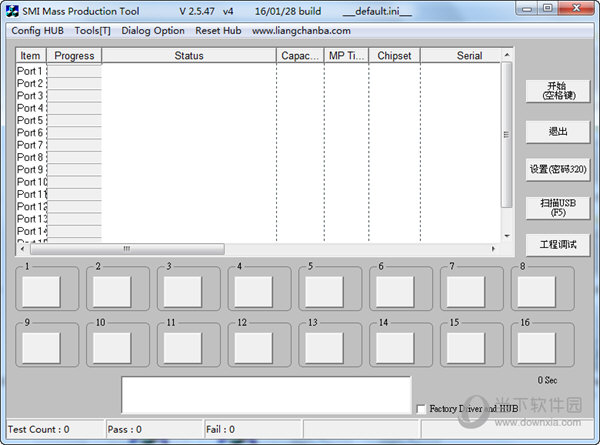Click port slot box 13
The width and height of the screenshot is (600, 445).
coord(324,347)
